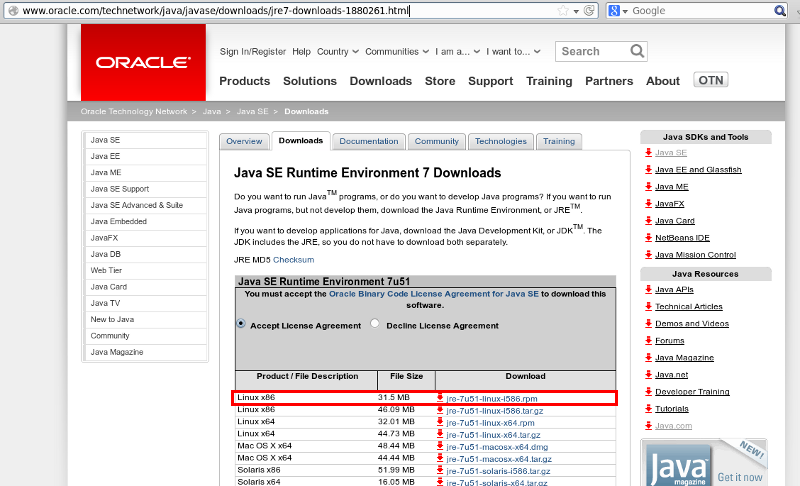Click red arrow icon next to Developer Training
The height and width of the screenshot is (486, 800).
pos(648,392)
